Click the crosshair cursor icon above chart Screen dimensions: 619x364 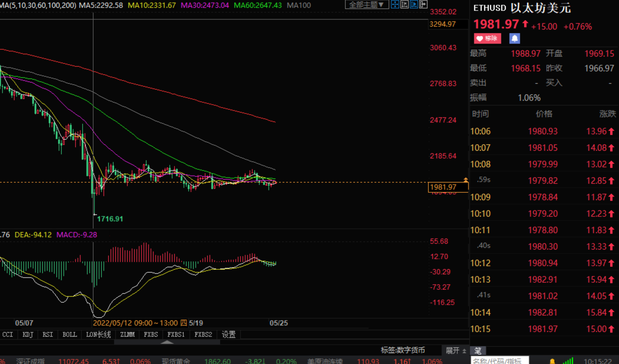[395, 5]
